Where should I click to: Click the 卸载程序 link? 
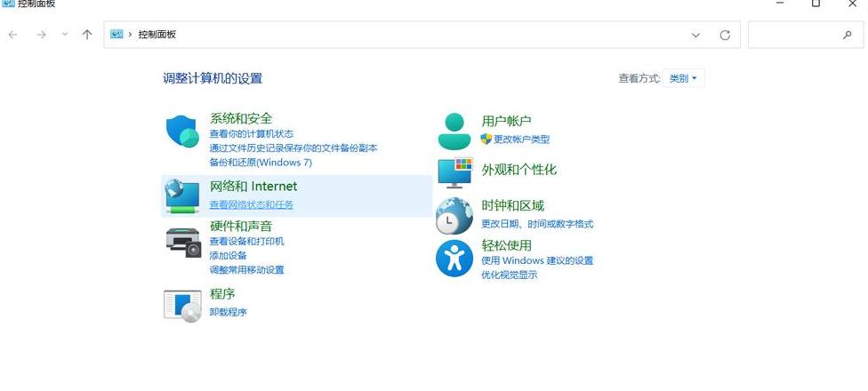[228, 312]
